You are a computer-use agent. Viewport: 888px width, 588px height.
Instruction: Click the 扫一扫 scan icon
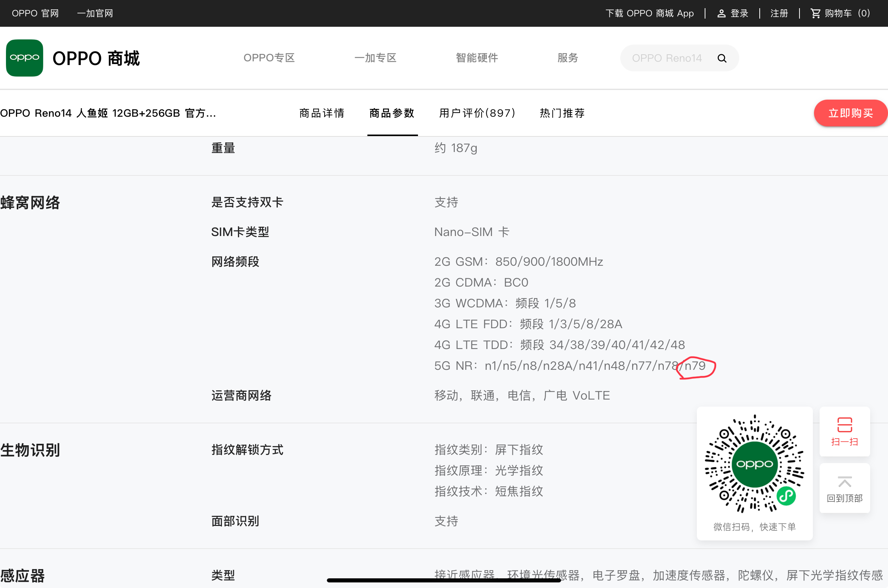point(844,425)
